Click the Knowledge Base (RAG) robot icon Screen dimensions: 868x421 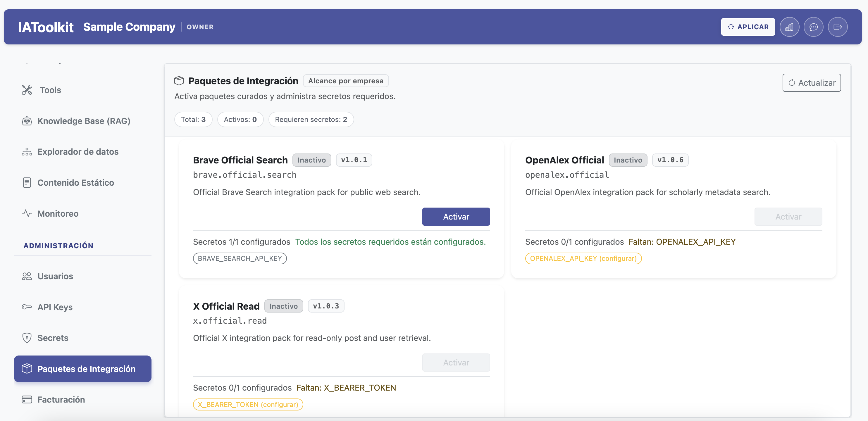27,120
